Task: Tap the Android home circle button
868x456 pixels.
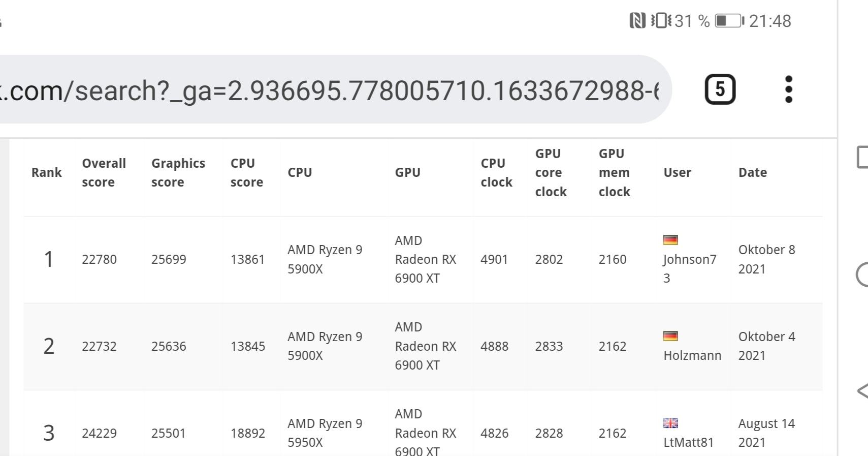Action: click(x=862, y=275)
